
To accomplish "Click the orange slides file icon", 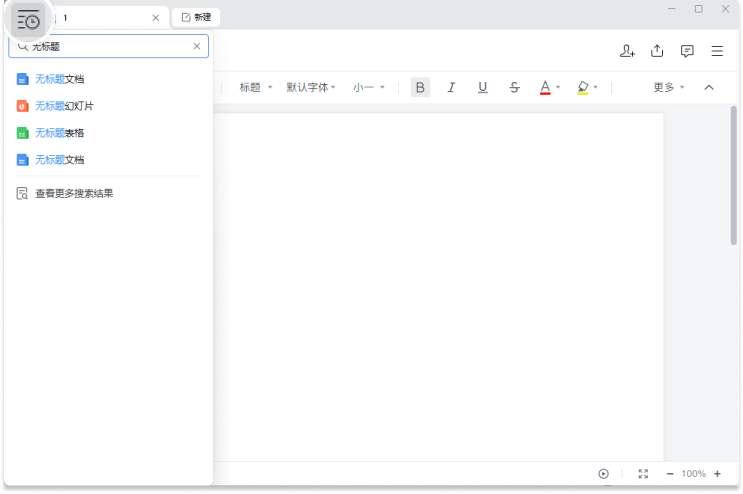I will coord(22,106).
